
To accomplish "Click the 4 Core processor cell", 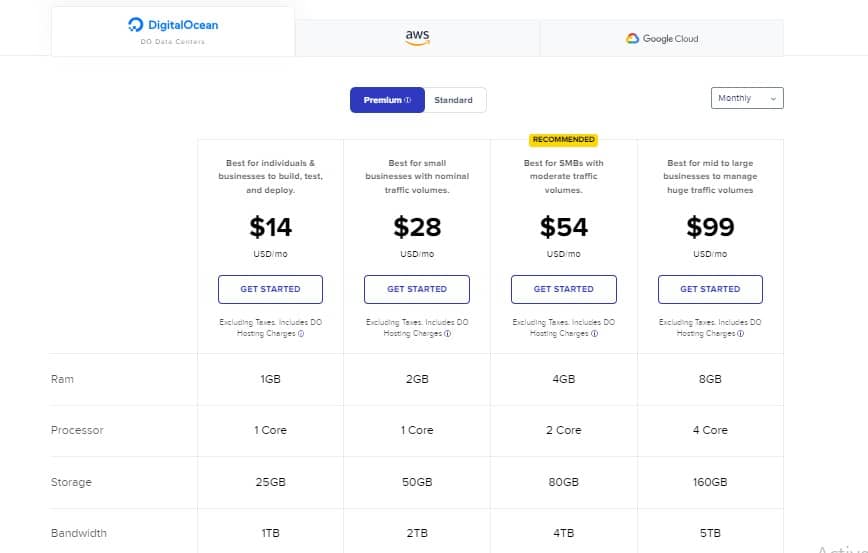I will pyautogui.click(x=710, y=430).
